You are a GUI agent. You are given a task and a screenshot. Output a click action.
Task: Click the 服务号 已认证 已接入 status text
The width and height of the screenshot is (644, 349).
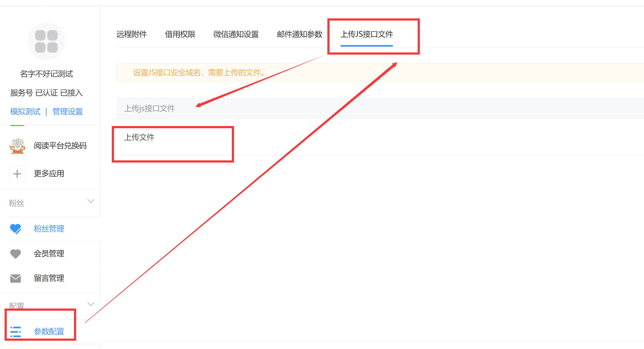[x=46, y=93]
